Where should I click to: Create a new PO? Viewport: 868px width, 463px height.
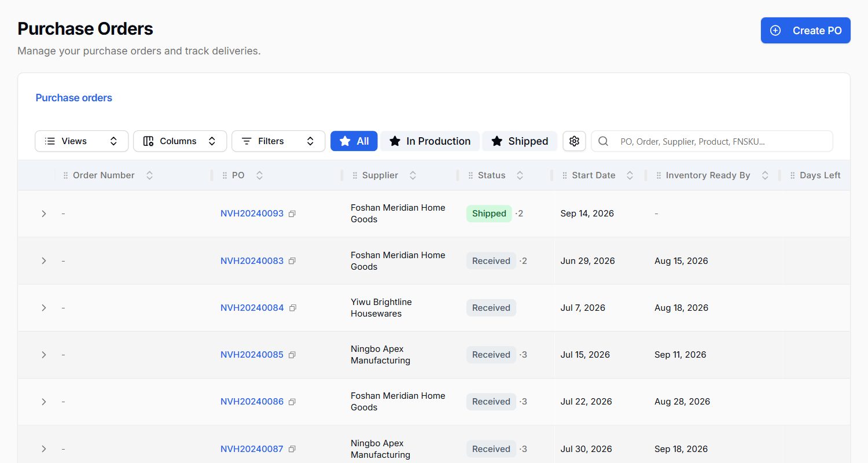click(x=806, y=31)
